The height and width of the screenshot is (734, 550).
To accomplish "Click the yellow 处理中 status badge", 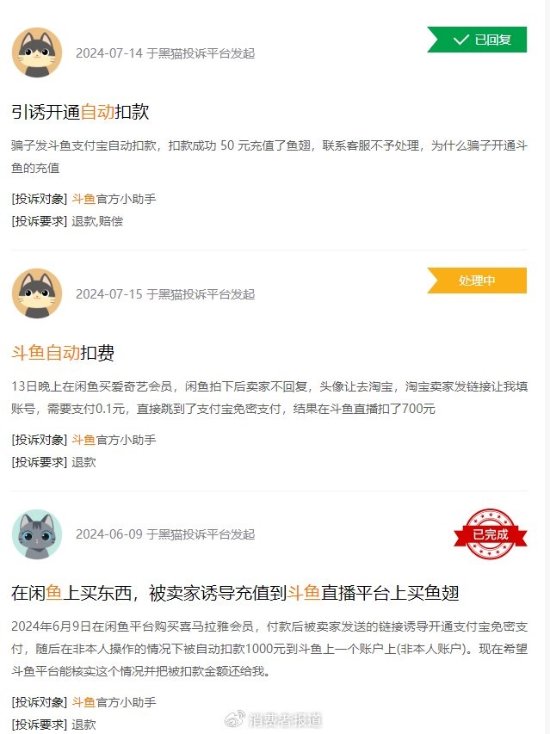I will (x=477, y=280).
